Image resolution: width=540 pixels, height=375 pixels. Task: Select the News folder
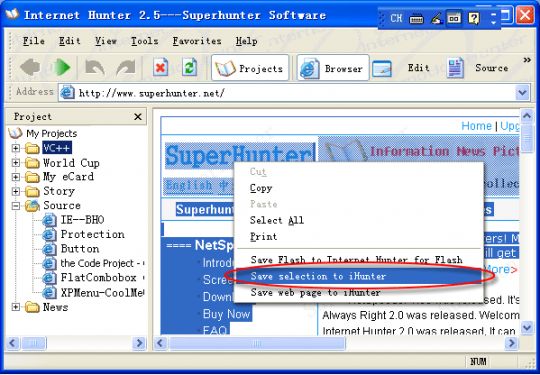point(55,307)
